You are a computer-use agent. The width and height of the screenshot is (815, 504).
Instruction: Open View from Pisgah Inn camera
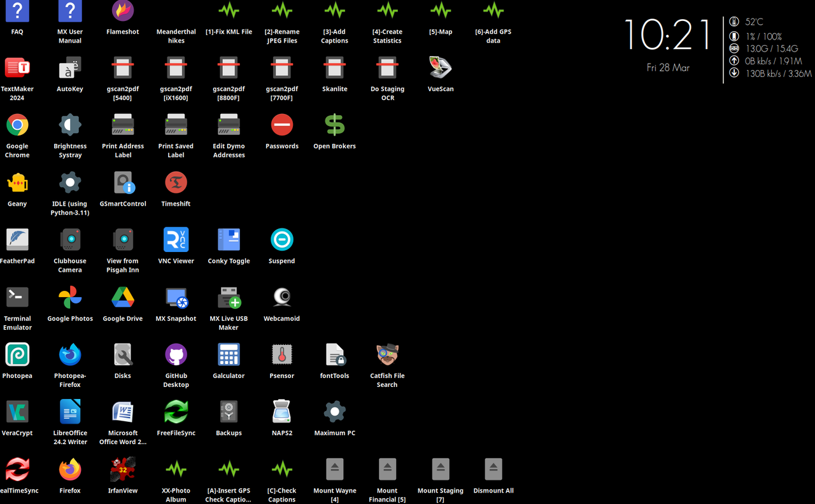(x=123, y=240)
